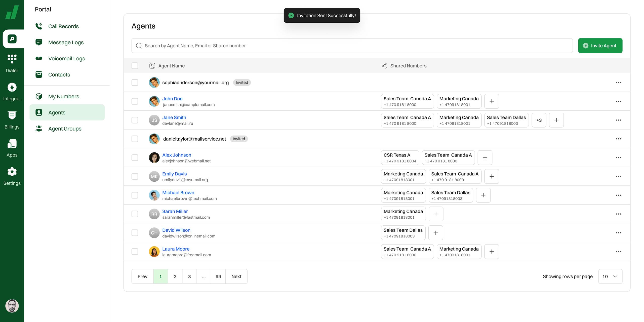Expand Jane Smith's +3 shared numbers
Screen dimensions: 644x322
539,120
